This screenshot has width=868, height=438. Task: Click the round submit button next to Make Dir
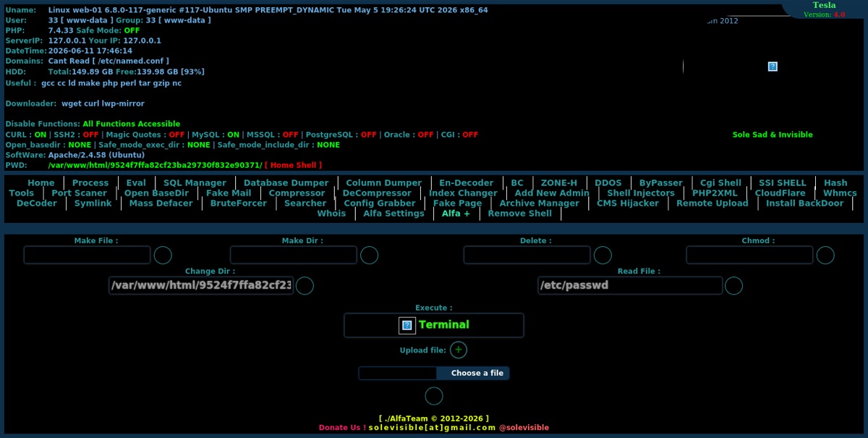pyautogui.click(x=370, y=255)
